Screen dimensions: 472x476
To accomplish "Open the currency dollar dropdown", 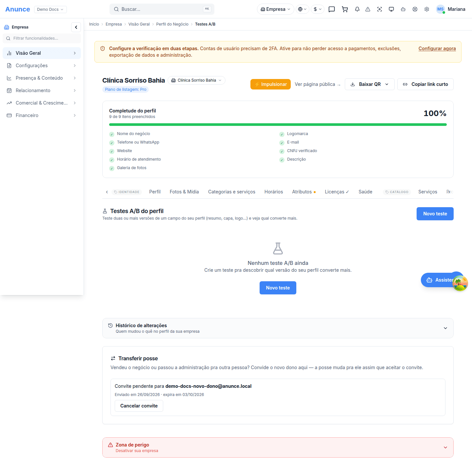I will [318, 9].
